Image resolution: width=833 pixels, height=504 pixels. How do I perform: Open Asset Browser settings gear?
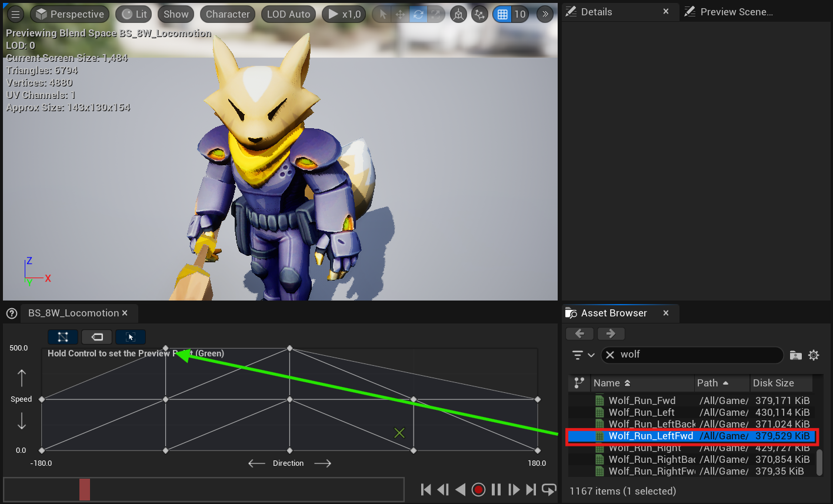click(x=814, y=355)
